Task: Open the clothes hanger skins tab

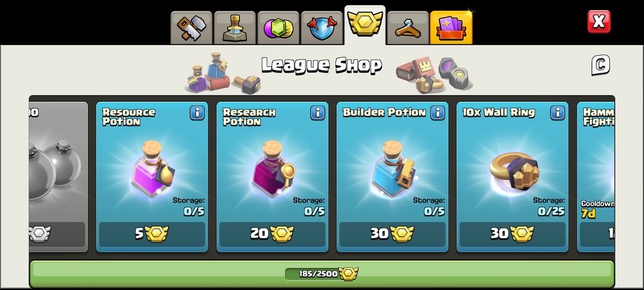Action: [x=408, y=28]
